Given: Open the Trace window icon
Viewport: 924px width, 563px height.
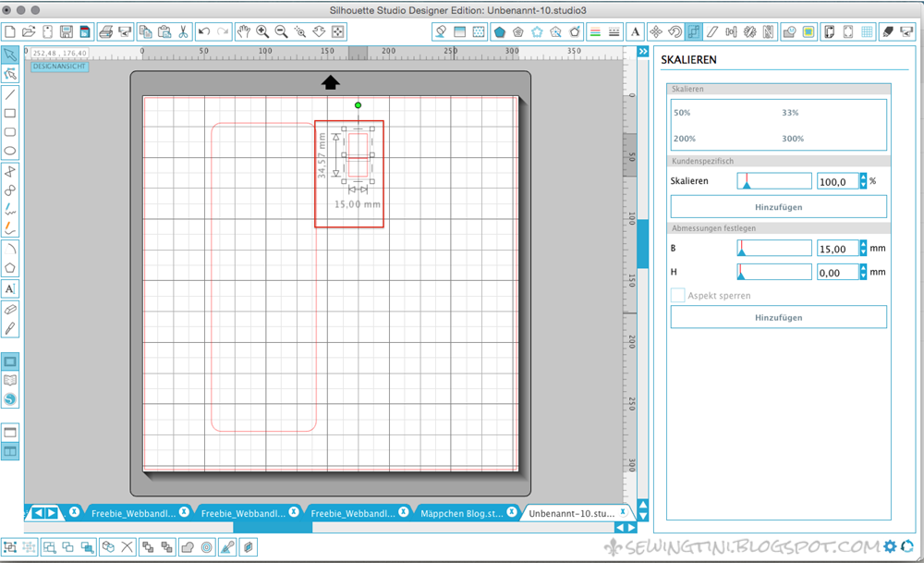Looking at the screenshot, I should click(x=808, y=31).
